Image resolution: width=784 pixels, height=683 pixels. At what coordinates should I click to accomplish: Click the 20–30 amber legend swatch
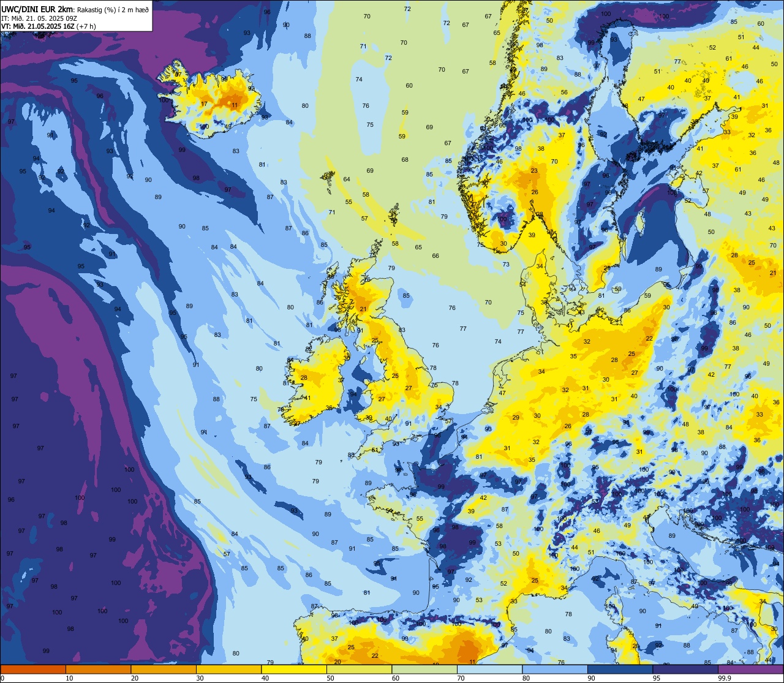(164, 669)
